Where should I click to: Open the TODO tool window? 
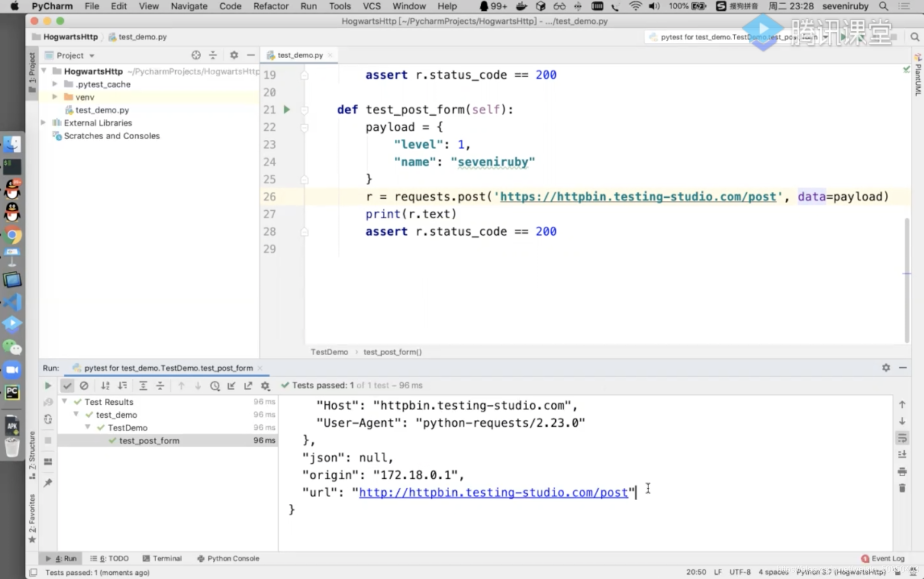[x=110, y=558]
